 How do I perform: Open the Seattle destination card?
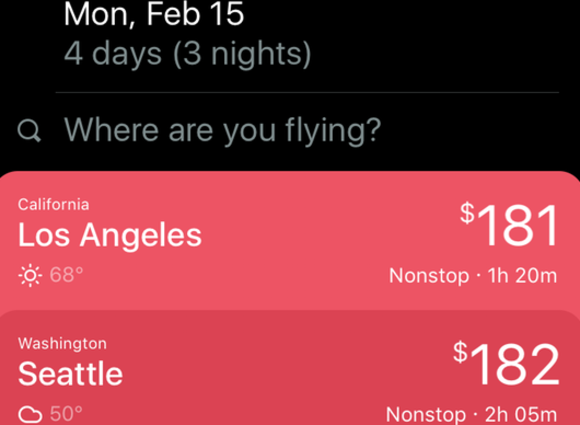tap(290, 368)
